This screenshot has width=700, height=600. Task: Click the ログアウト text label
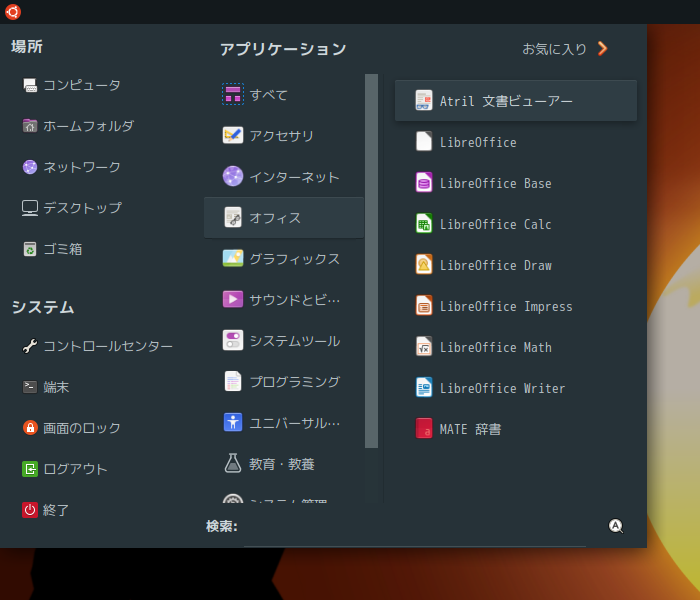[x=75, y=469]
